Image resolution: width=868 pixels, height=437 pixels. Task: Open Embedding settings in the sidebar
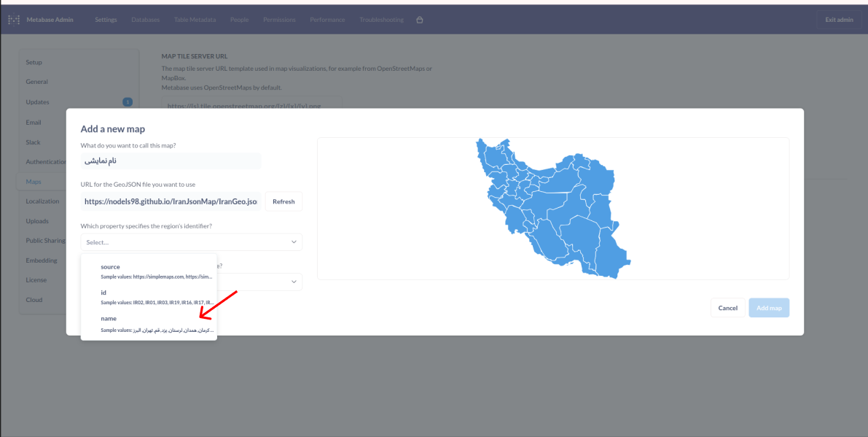(42, 260)
